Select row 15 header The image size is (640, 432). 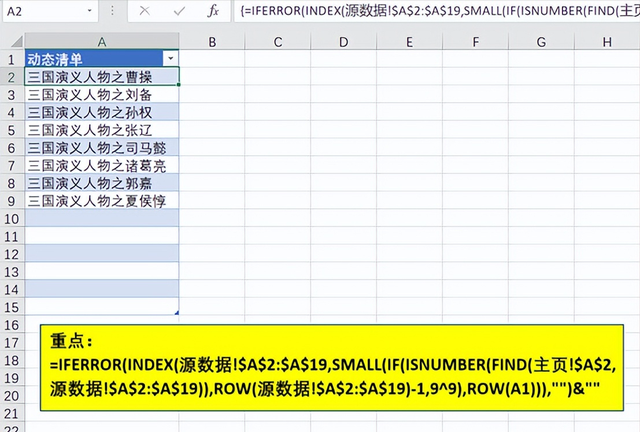(x=12, y=307)
